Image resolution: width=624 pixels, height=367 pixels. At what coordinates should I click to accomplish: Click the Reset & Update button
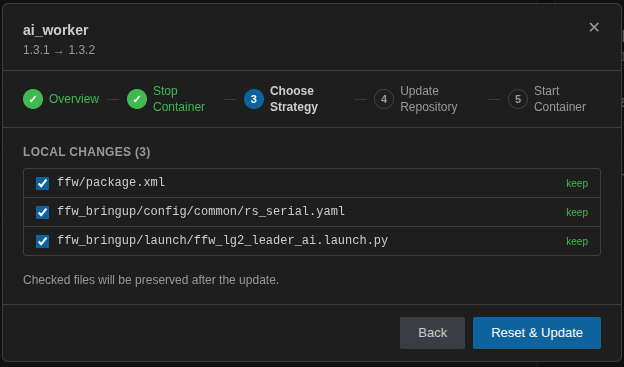[537, 333]
